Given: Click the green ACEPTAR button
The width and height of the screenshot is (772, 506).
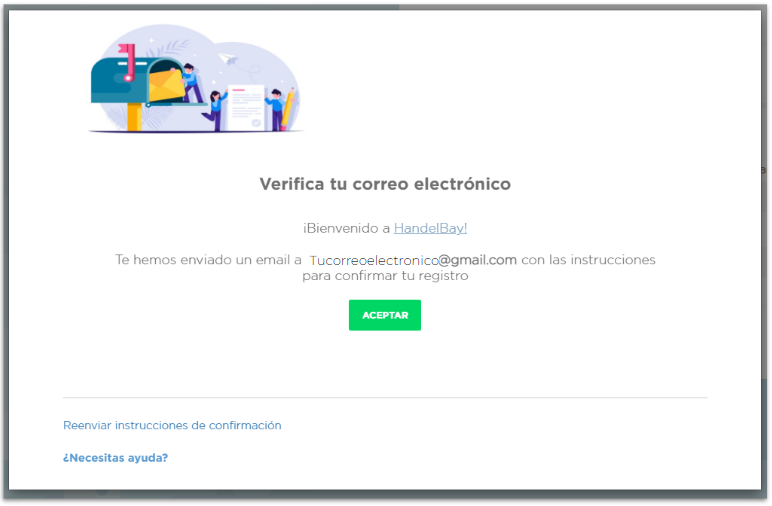Looking at the screenshot, I should [x=385, y=315].
